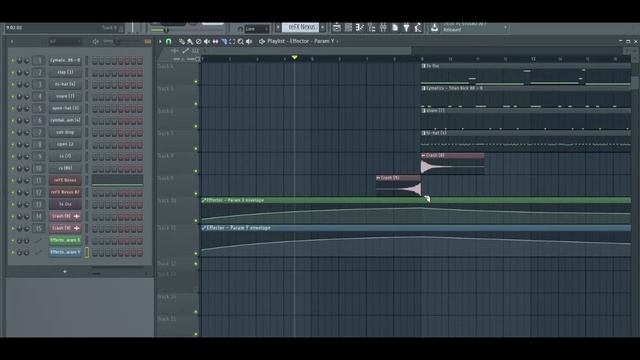Toggle mute LED for channel 1 Cymatic
Screen dimensions: 640x360
click(13, 61)
